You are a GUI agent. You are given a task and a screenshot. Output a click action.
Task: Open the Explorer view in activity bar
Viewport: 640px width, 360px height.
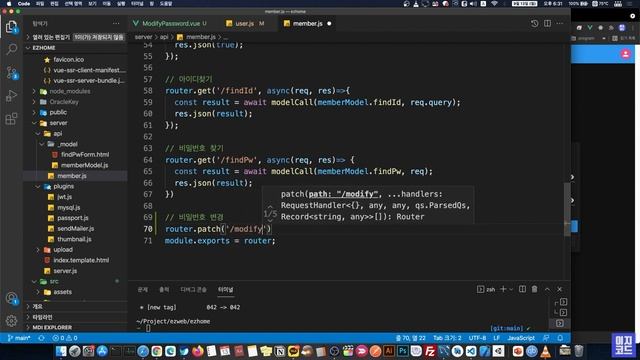coord(11,27)
